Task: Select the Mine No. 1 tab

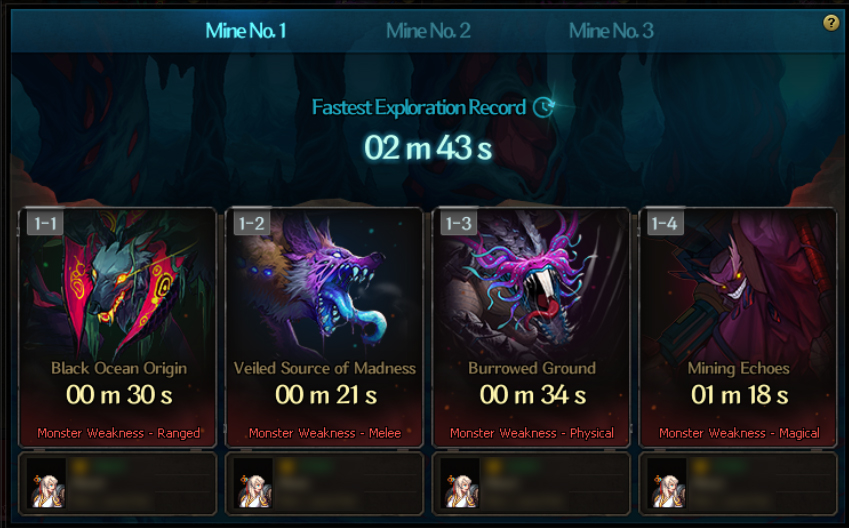Action: coord(246,31)
